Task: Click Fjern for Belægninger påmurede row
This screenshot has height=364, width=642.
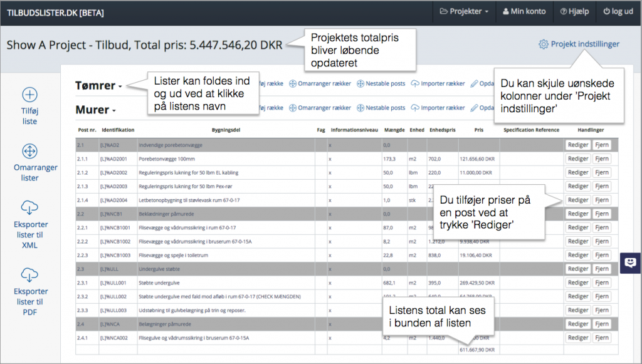Action: [x=602, y=324]
